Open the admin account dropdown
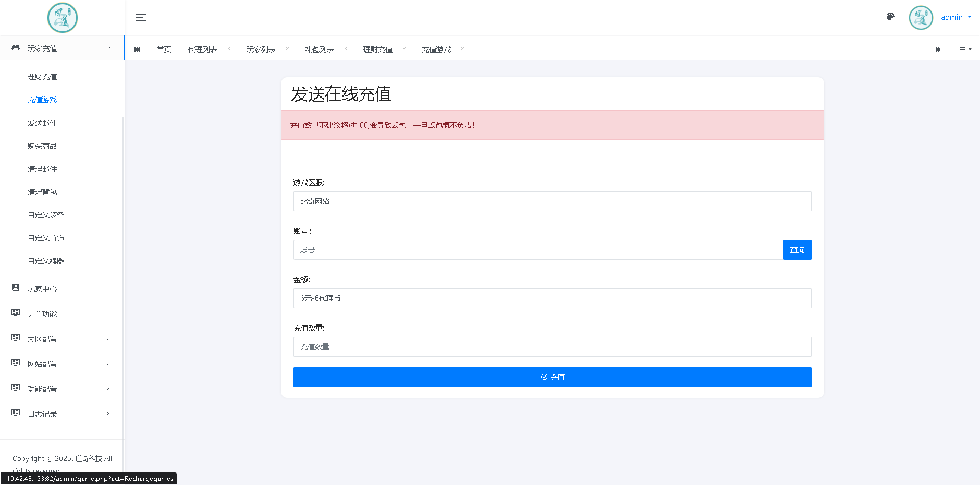 (957, 17)
